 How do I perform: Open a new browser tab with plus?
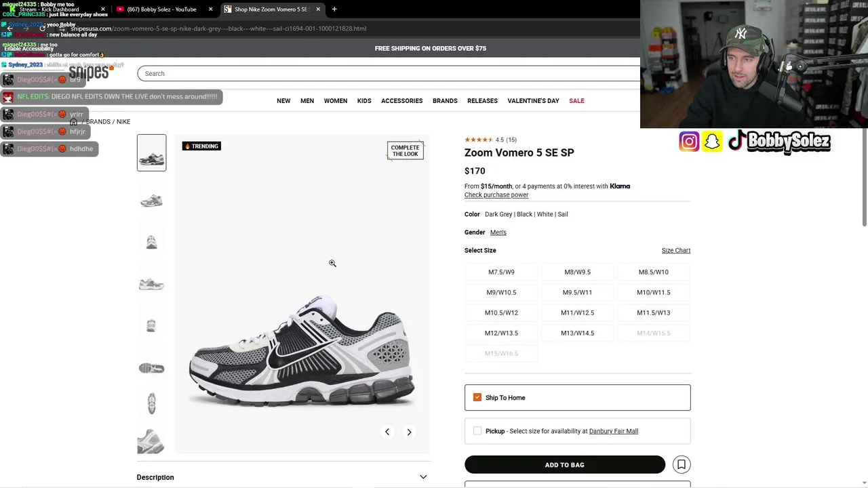tap(334, 9)
